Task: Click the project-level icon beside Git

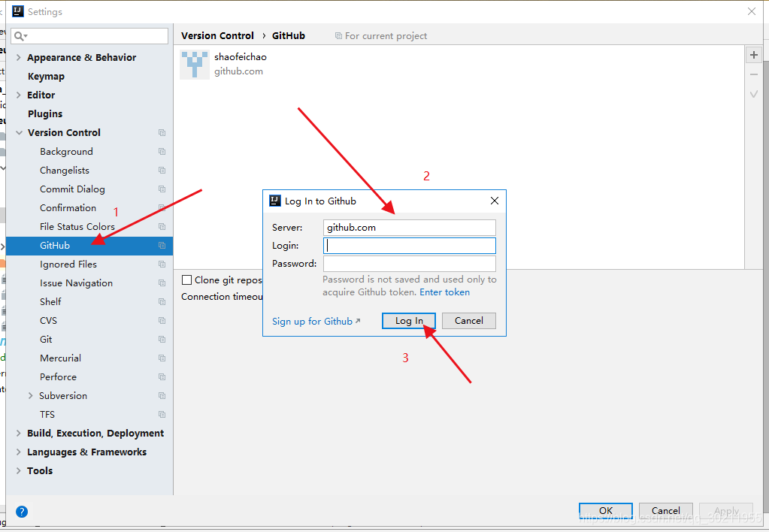Action: coord(162,340)
